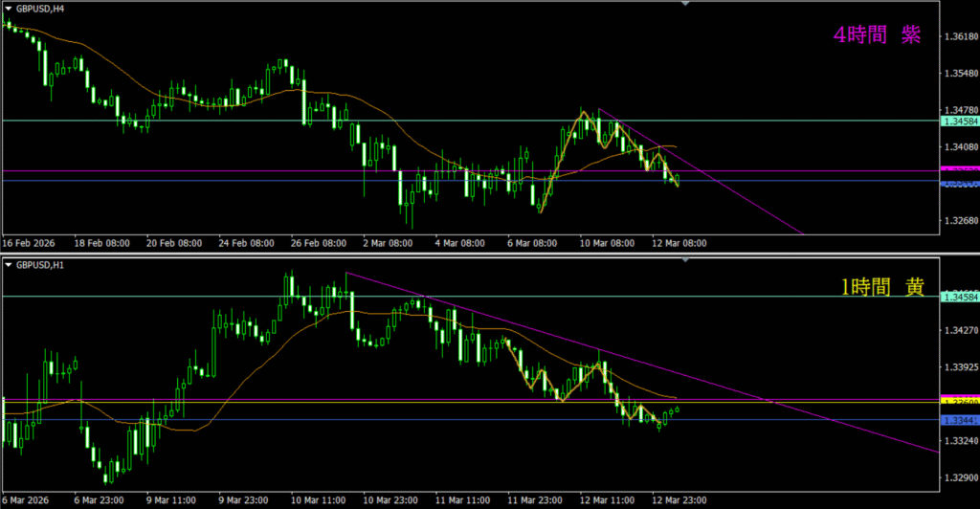Screen dimensions: 980x509
Task: Click the '10 Mar 08:00' label on H4 time axis
Action: coord(605,243)
